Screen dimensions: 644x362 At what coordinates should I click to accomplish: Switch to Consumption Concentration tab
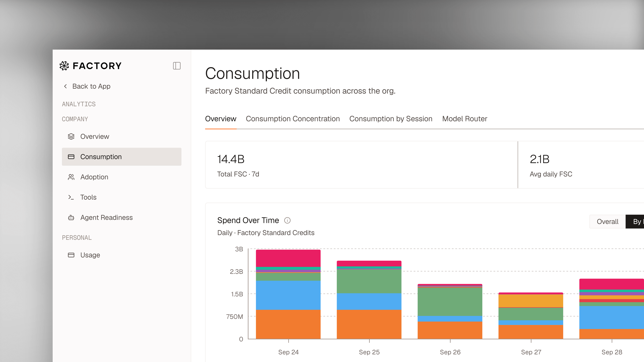pos(293,119)
